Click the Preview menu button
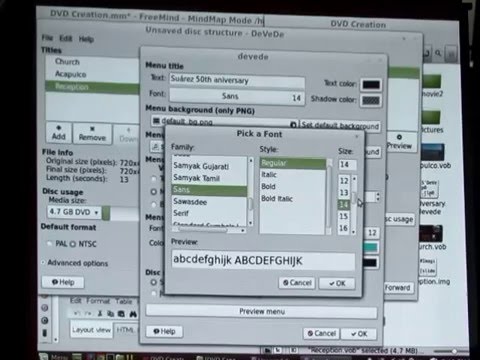The width and height of the screenshot is (480, 360). [x=262, y=312]
